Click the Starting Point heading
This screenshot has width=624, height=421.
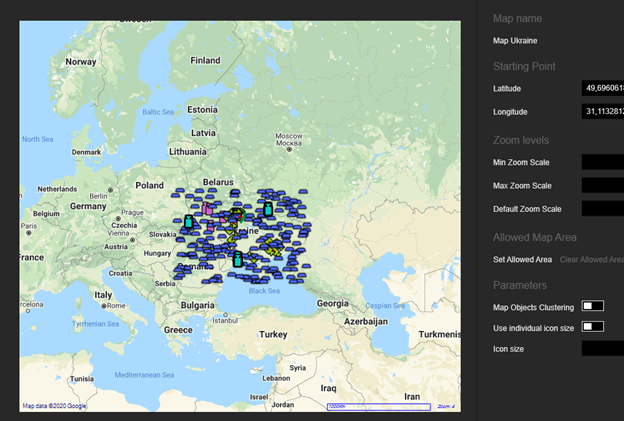pos(524,66)
